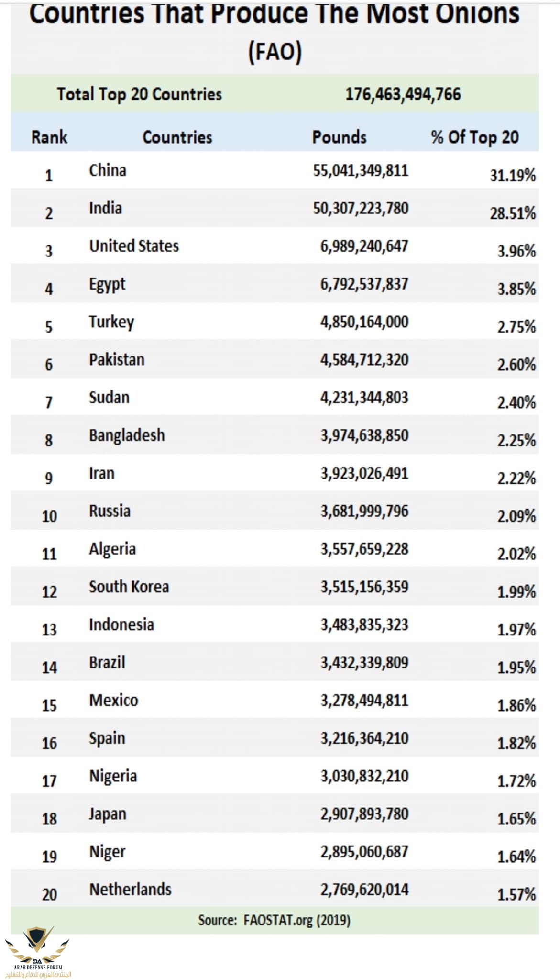Click Russia's rank number 10
The image size is (560, 980).
pyautogui.click(x=49, y=516)
